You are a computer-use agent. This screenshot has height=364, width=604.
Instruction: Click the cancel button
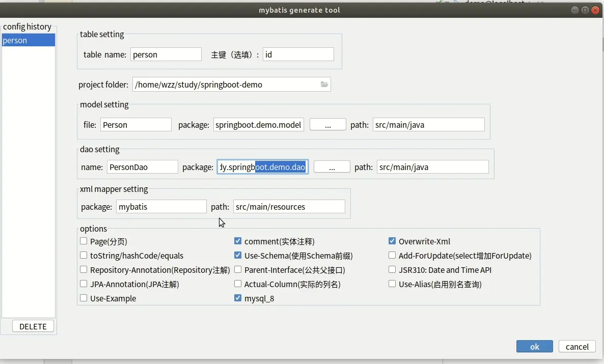577,346
